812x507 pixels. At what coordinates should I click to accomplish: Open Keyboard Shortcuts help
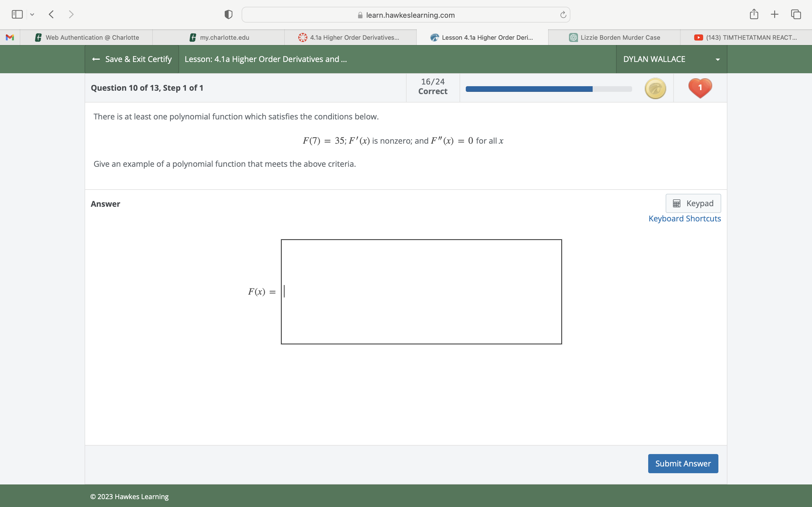coord(685,218)
